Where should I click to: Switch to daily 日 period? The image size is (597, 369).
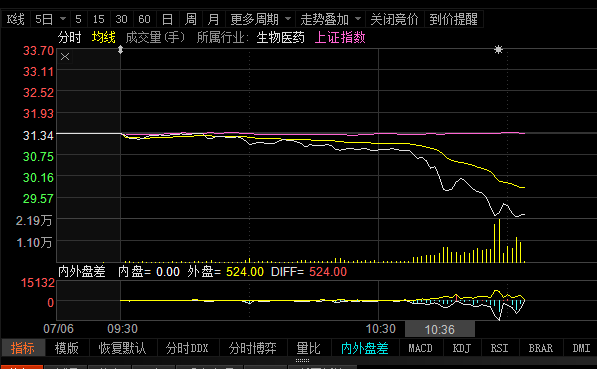click(x=168, y=19)
